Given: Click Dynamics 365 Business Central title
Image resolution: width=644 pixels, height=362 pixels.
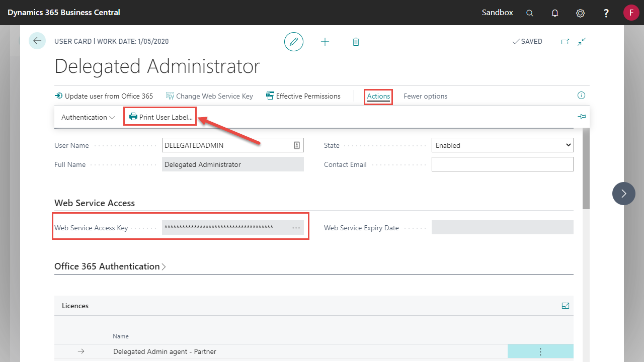Looking at the screenshot, I should pos(64,12).
